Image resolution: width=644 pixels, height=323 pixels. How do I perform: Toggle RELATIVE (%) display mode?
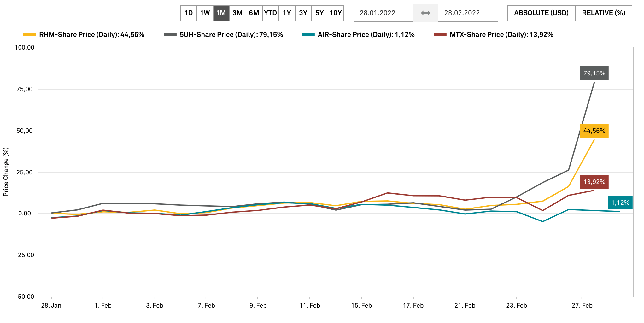pos(603,13)
